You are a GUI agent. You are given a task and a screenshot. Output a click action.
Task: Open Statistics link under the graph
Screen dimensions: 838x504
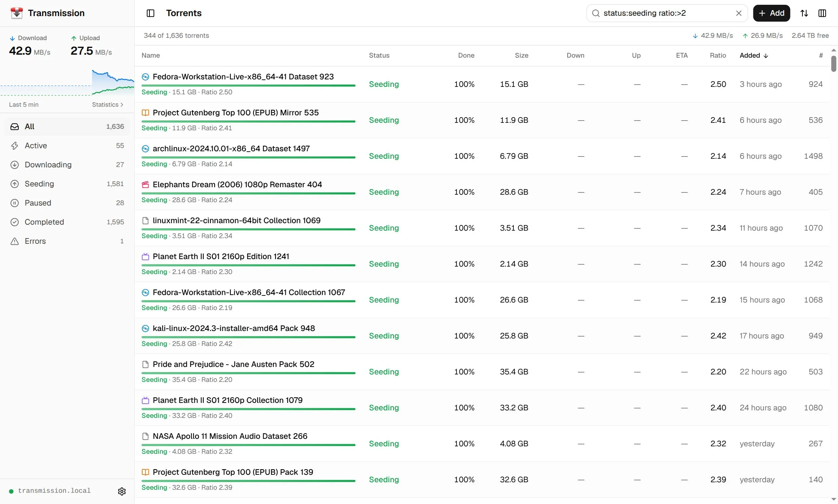(107, 104)
